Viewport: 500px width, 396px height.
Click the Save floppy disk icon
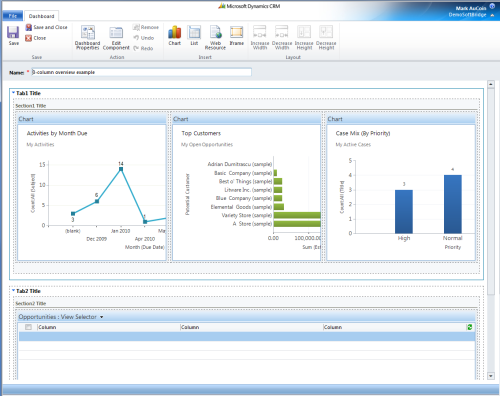tap(13, 33)
